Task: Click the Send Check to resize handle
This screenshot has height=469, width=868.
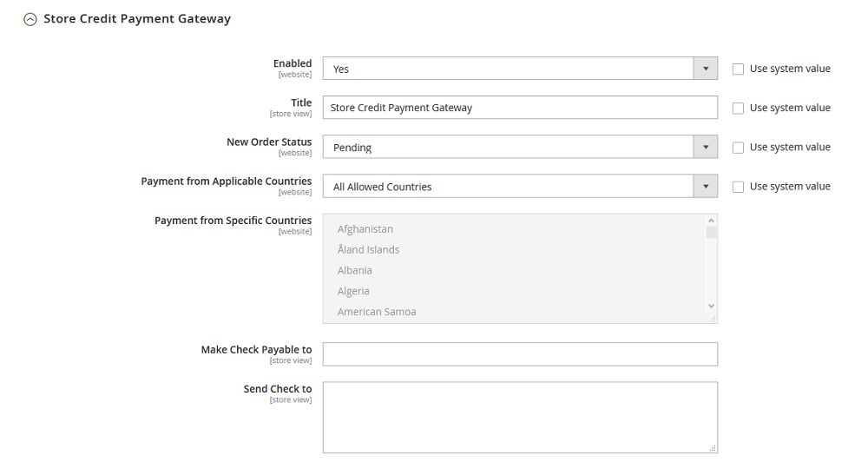Action: point(713,448)
